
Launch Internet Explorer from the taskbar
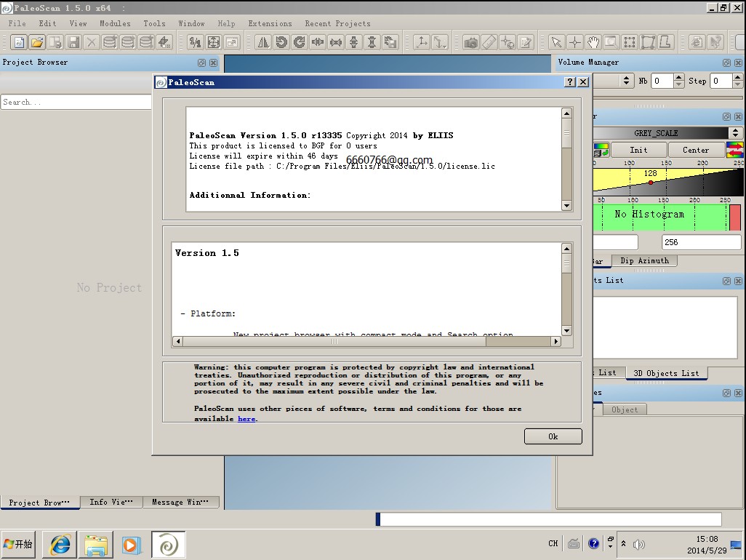60,544
